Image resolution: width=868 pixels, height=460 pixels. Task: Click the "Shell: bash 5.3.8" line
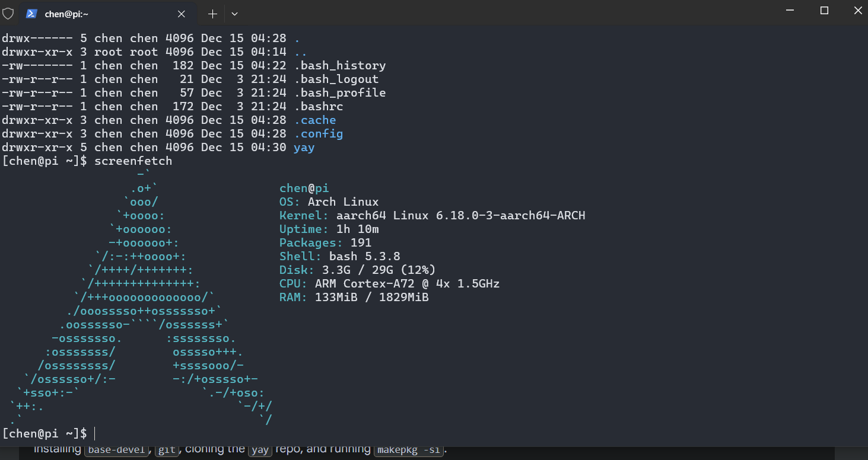tap(340, 257)
